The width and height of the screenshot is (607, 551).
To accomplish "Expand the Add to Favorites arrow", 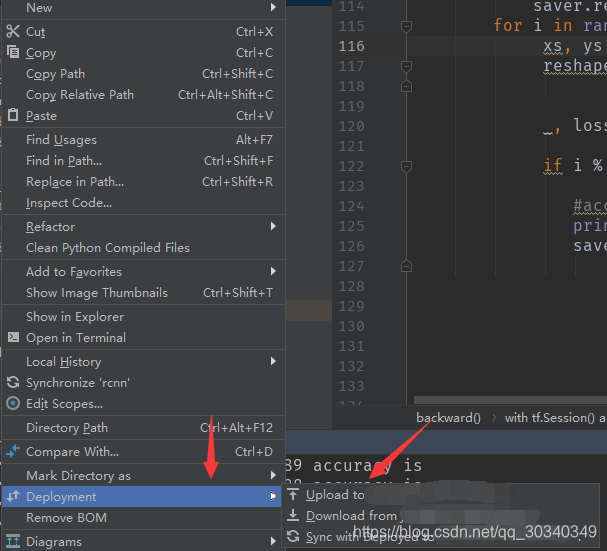I will 273,271.
